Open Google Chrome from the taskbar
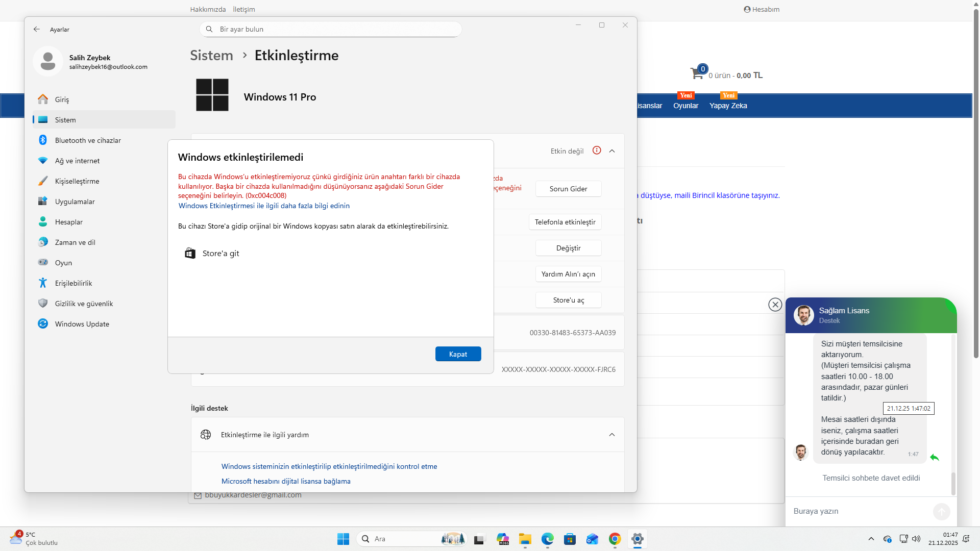Screen dimensions: 980x551 (x=615, y=539)
